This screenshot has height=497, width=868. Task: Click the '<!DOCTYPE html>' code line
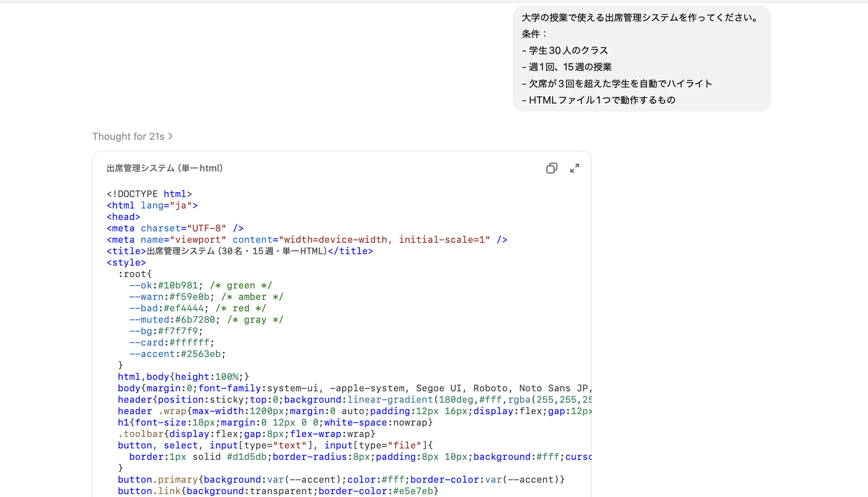(x=149, y=194)
